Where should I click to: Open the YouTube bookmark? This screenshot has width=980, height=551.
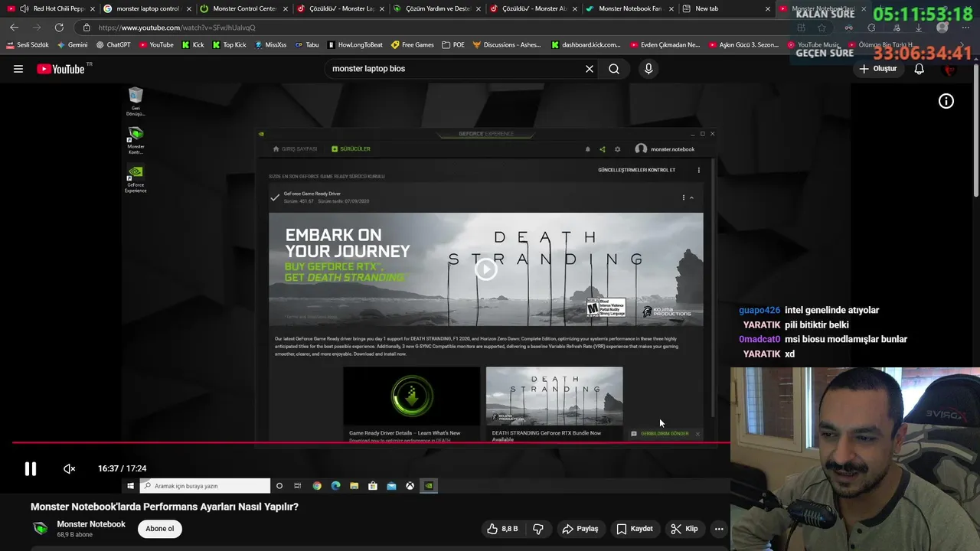[156, 45]
